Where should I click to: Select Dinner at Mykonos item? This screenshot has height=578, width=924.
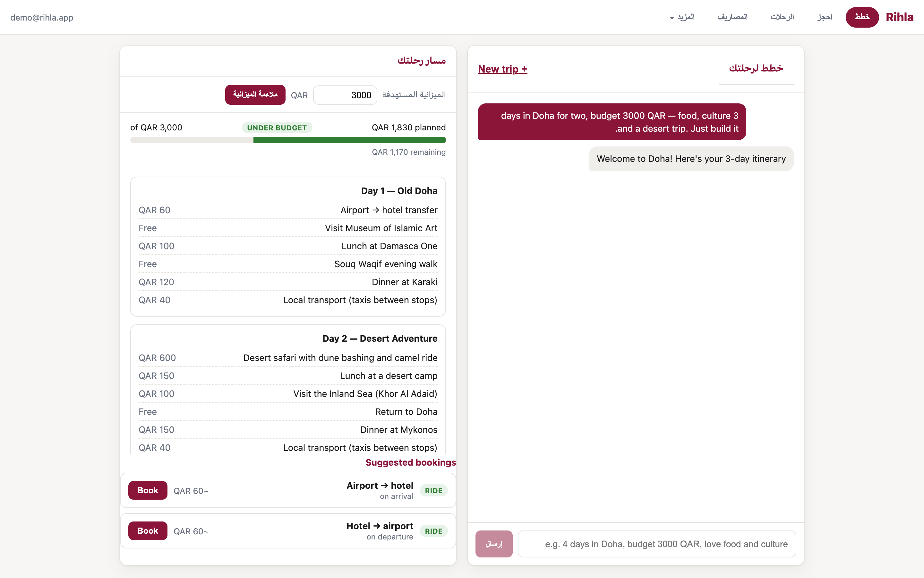click(288, 429)
